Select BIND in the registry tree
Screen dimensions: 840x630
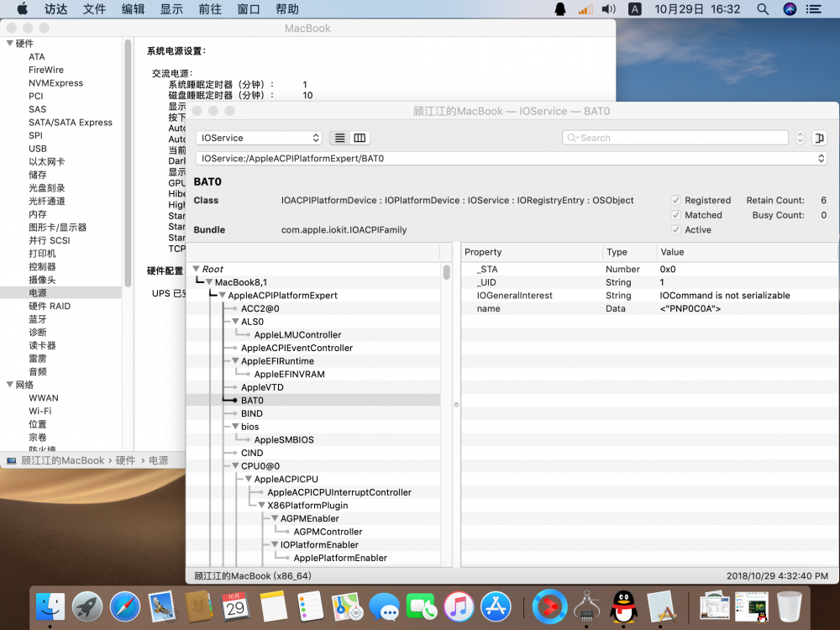[x=252, y=413]
